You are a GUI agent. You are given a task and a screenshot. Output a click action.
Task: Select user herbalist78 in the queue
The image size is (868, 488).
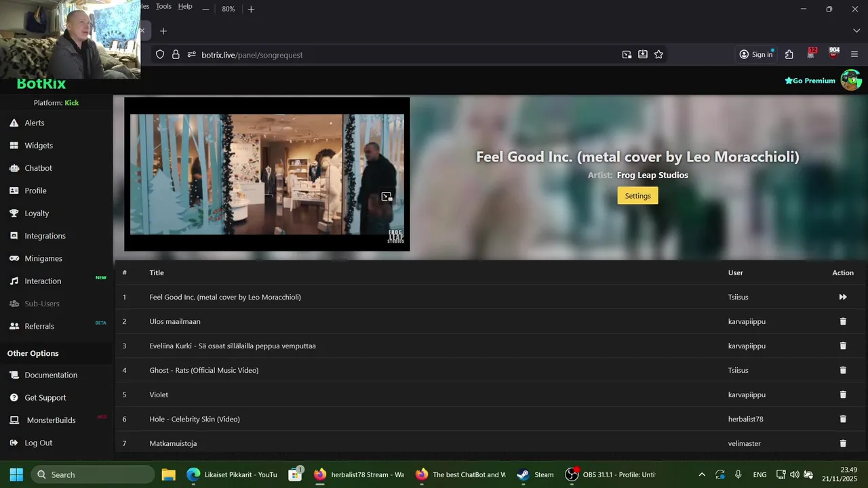(x=746, y=419)
